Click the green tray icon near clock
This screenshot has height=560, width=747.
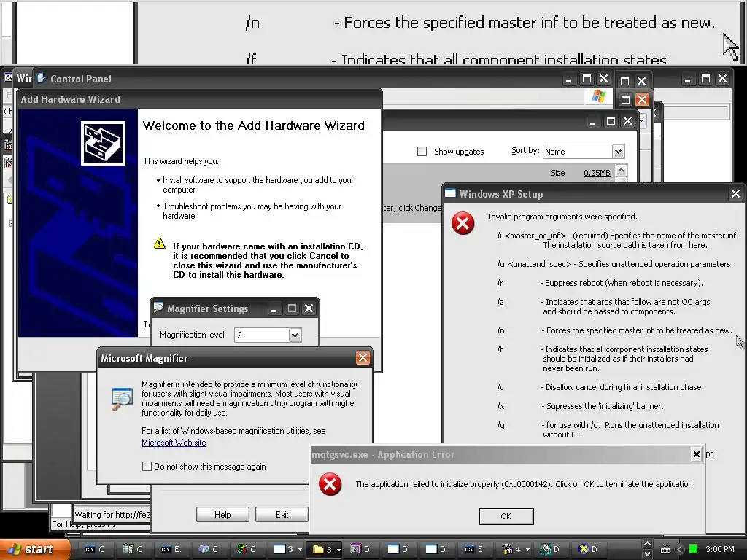tap(693, 549)
